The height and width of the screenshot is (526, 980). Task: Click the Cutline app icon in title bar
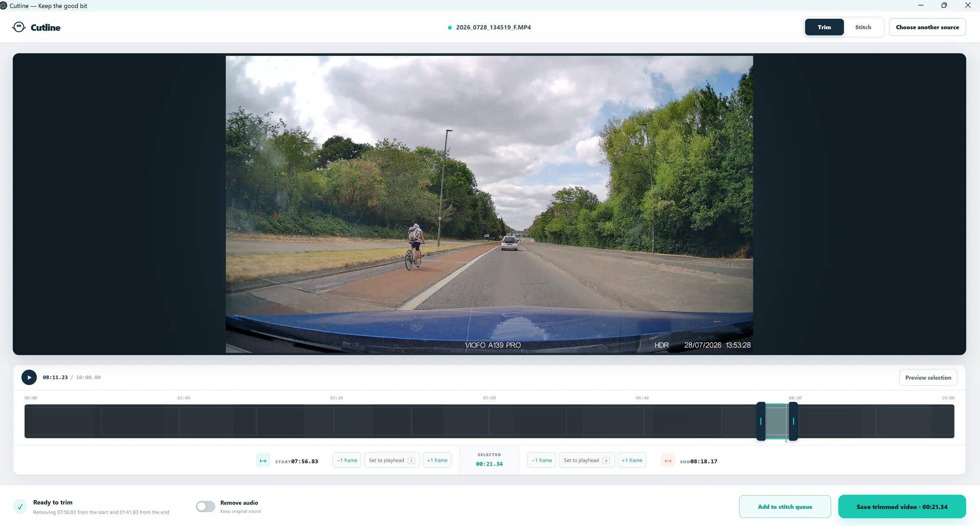4,5
